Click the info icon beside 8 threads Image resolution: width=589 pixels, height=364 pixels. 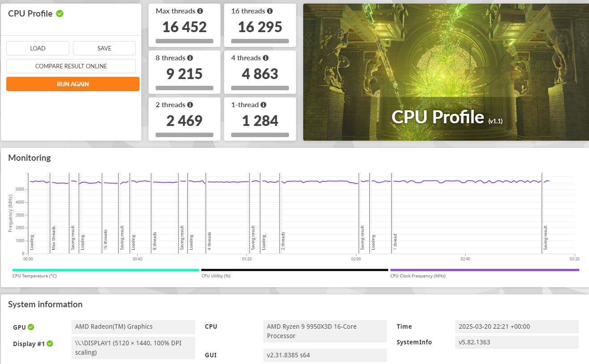190,58
